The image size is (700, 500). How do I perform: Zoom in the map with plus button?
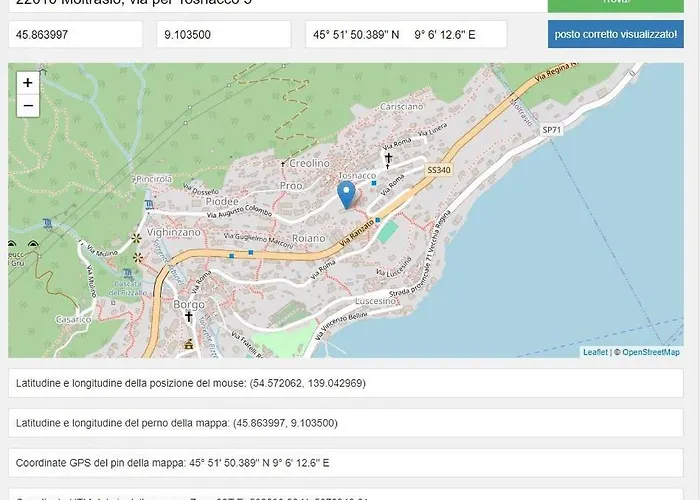27,83
